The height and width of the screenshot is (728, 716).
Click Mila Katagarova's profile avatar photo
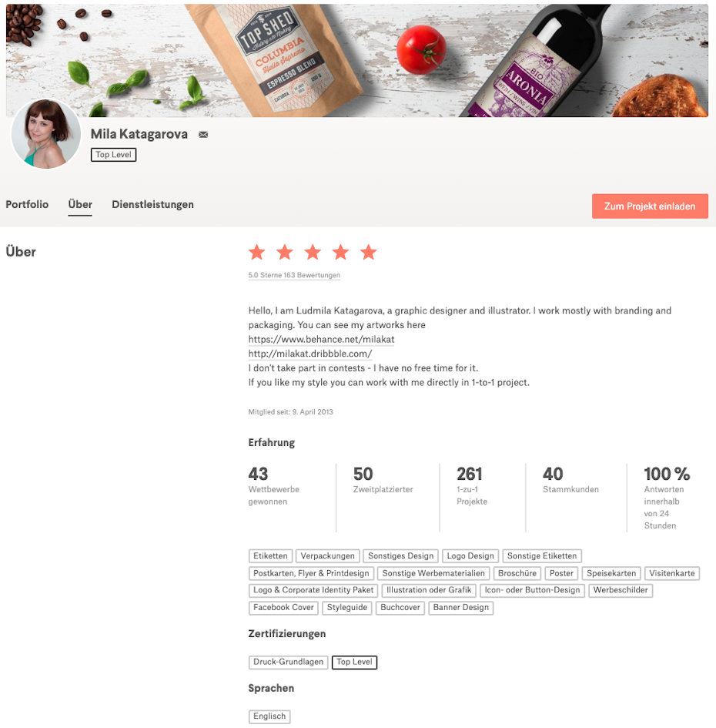(x=45, y=134)
